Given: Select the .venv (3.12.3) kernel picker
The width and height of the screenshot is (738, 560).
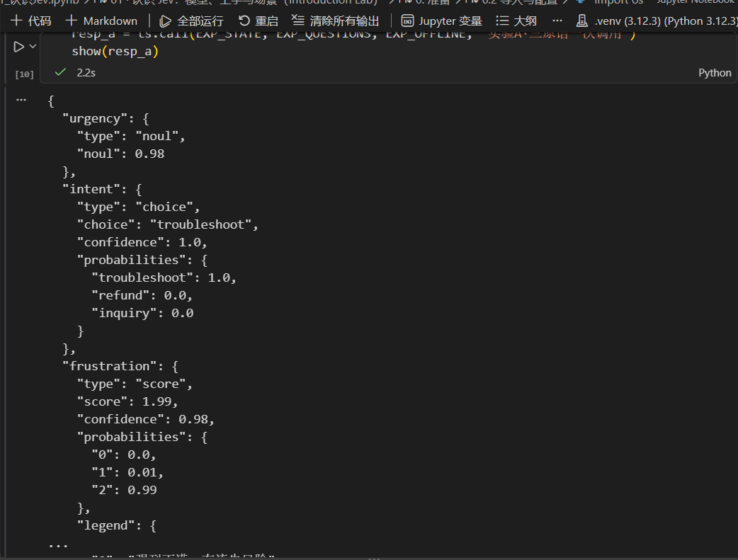Looking at the screenshot, I should pos(657,21).
